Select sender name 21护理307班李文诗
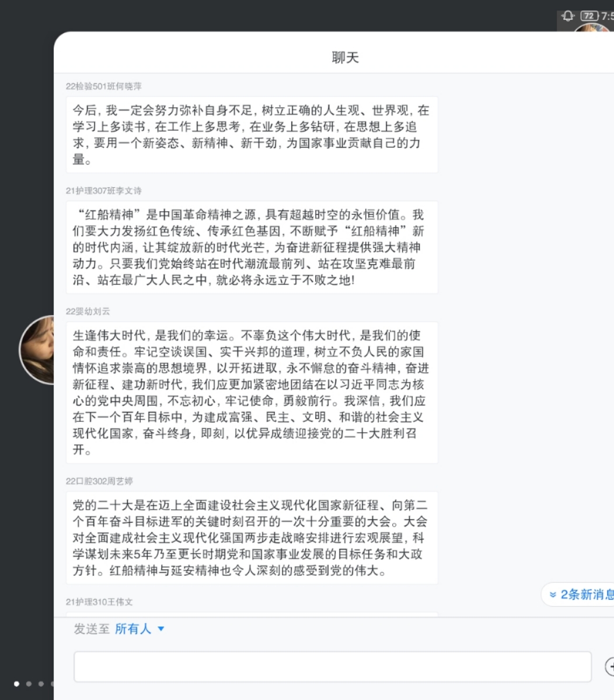614x700 pixels. pyautogui.click(x=104, y=191)
